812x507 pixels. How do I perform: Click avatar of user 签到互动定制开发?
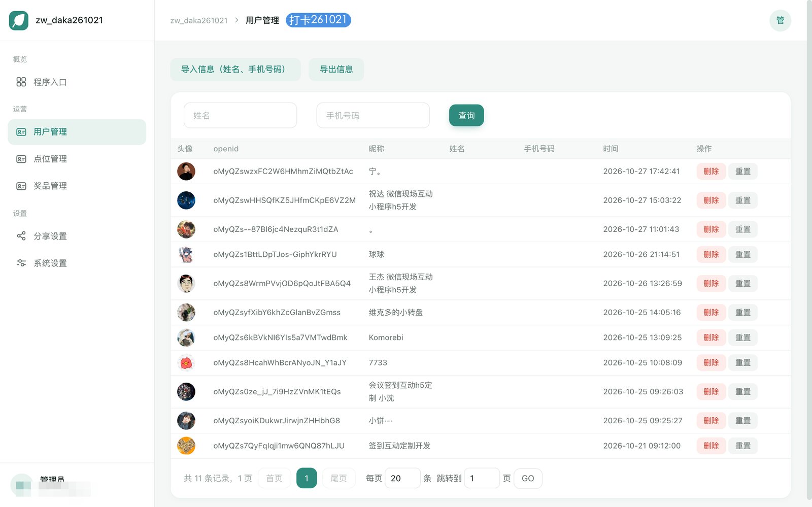[x=186, y=446]
